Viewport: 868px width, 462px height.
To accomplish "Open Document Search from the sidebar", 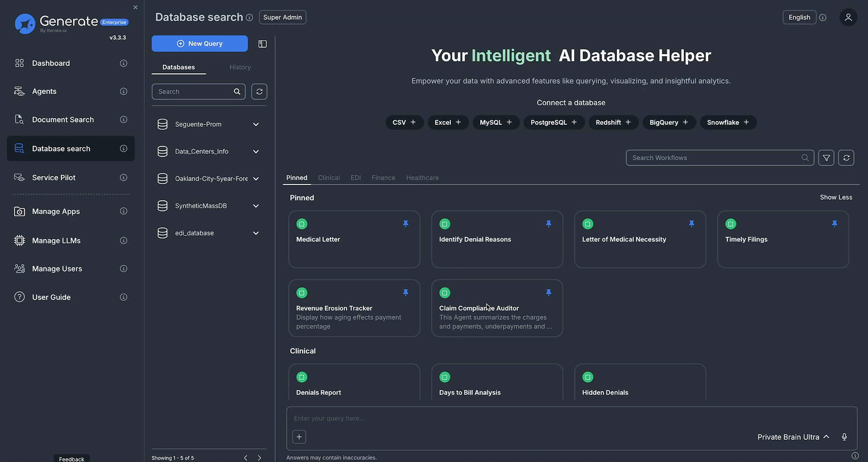I will pos(63,120).
